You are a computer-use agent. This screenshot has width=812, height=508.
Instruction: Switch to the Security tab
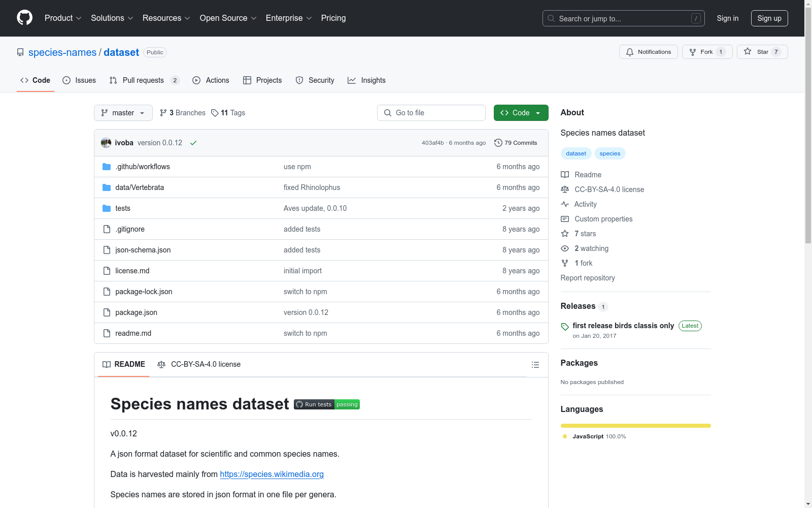click(x=315, y=80)
